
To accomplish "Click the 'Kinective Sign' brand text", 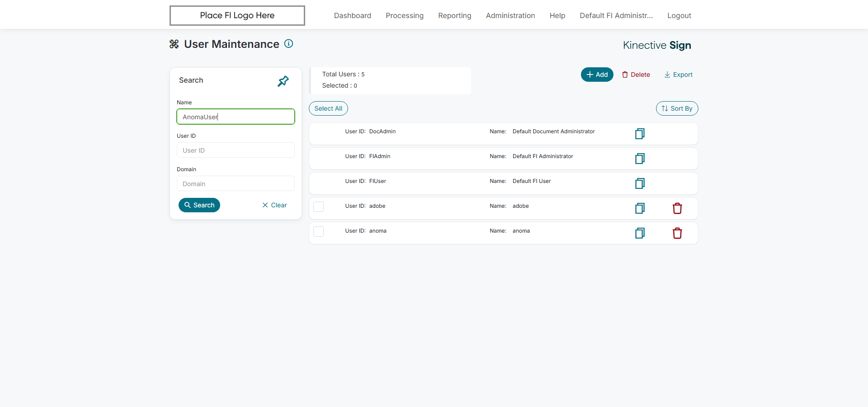I will (x=657, y=45).
